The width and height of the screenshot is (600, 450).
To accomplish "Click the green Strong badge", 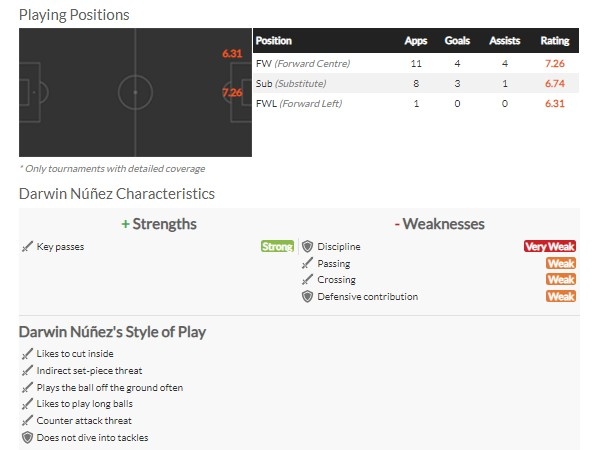I will pos(277,246).
